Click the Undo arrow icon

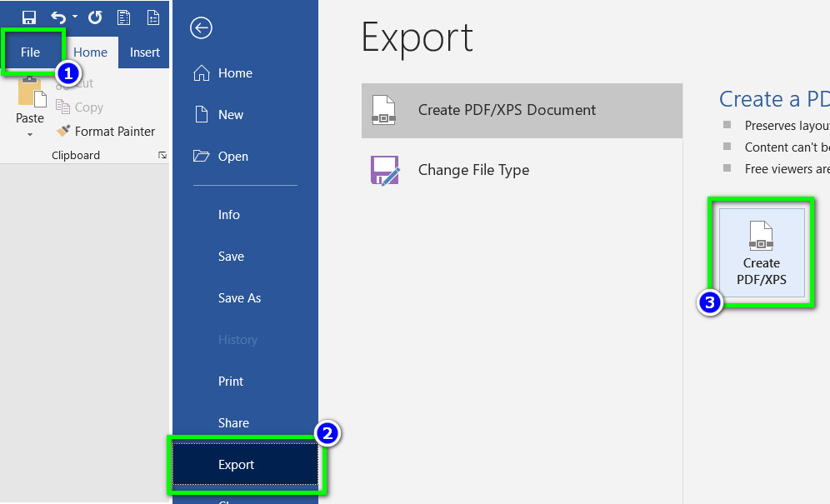tap(58, 17)
